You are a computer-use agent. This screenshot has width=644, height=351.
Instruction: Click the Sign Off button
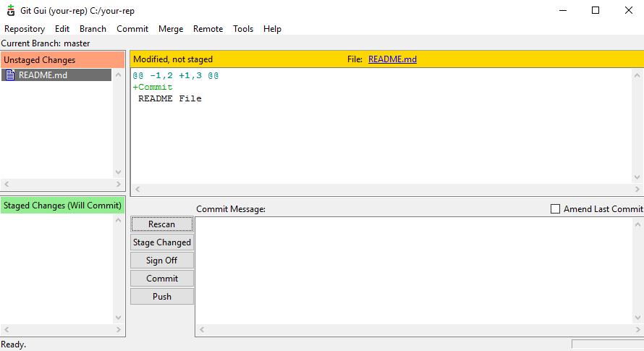[162, 261]
